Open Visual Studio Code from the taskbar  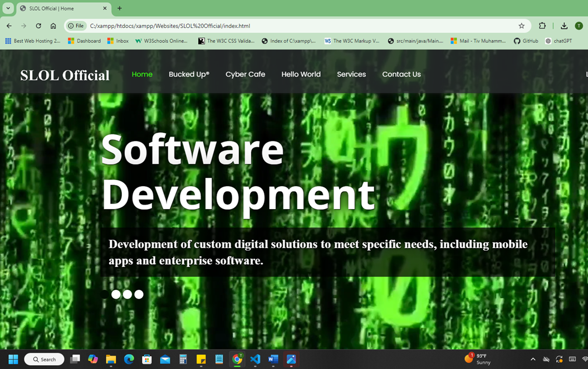pos(255,359)
